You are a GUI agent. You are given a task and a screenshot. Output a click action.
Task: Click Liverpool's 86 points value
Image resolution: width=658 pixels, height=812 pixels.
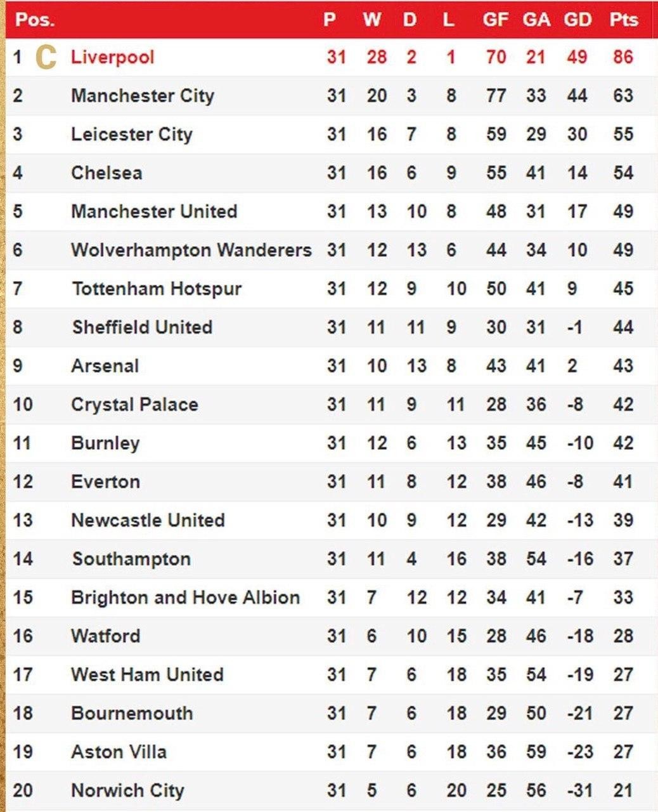click(623, 57)
